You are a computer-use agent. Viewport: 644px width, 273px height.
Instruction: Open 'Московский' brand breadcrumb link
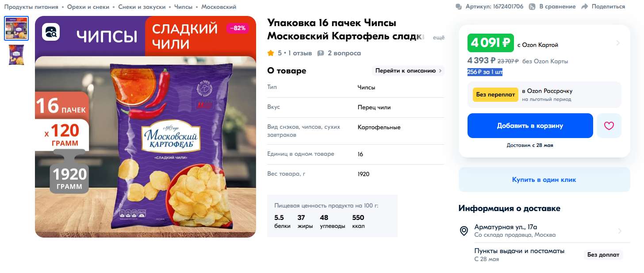(218, 7)
